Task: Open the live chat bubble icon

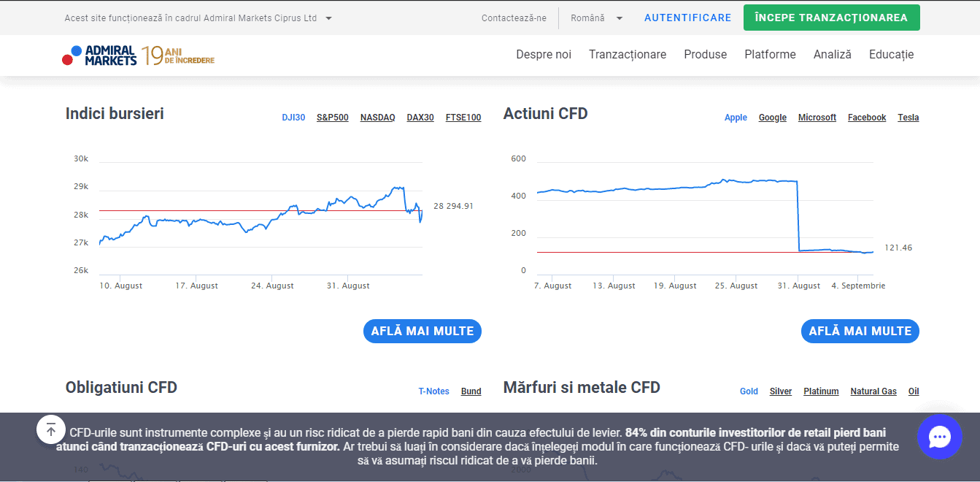Action: (x=940, y=437)
